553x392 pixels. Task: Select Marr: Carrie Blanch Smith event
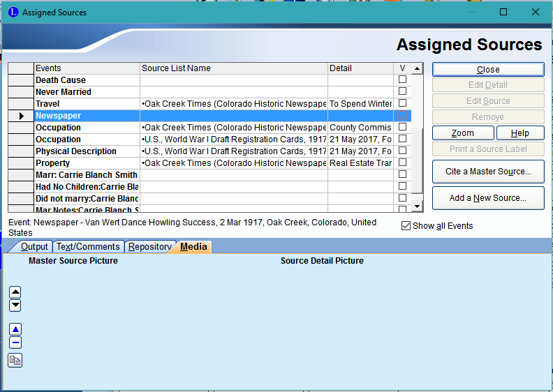87,175
